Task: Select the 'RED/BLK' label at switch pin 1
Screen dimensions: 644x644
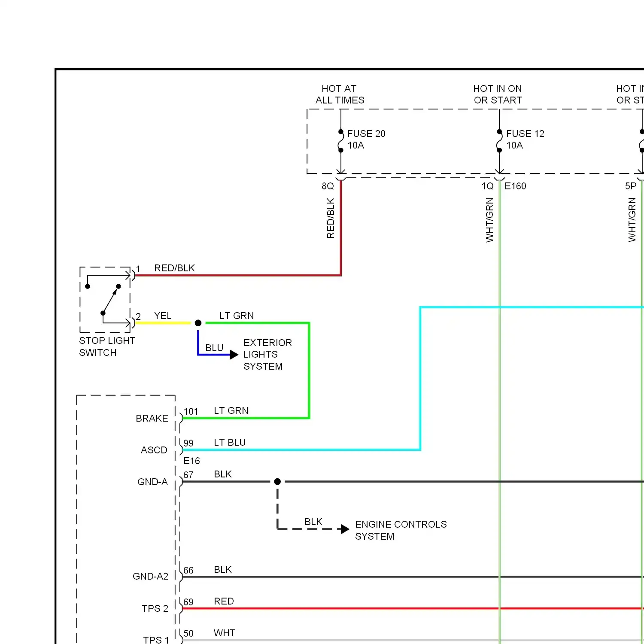Action: (x=174, y=268)
